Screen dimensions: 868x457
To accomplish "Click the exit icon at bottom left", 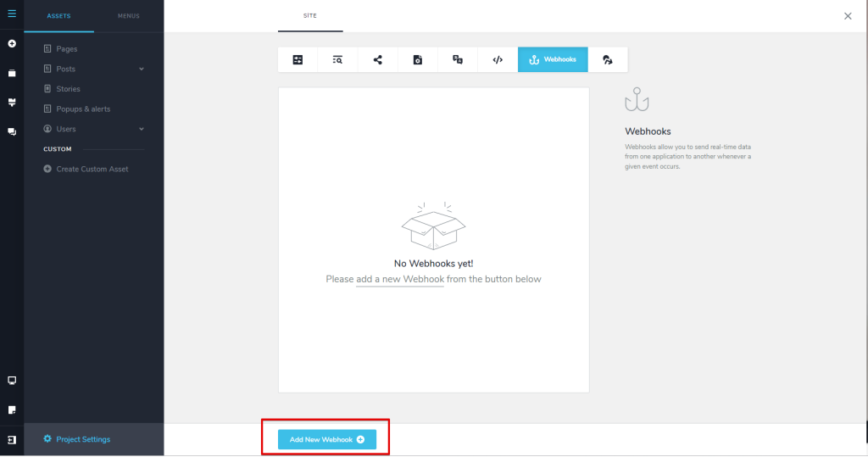I will (12, 440).
